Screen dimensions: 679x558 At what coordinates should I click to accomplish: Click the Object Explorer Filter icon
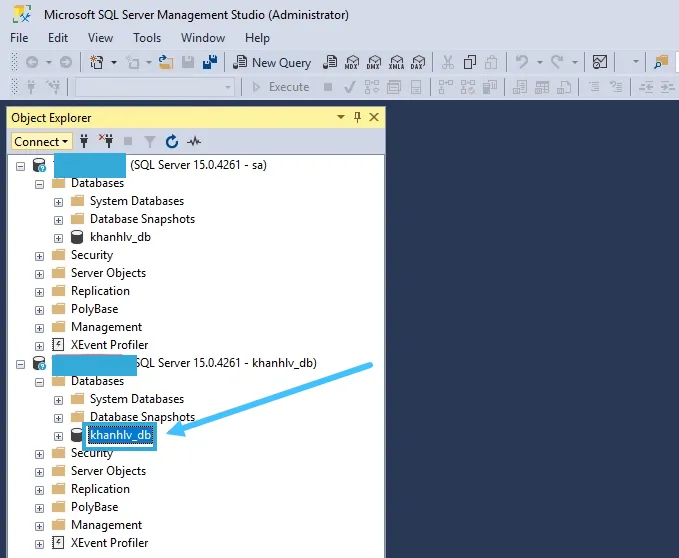point(150,142)
